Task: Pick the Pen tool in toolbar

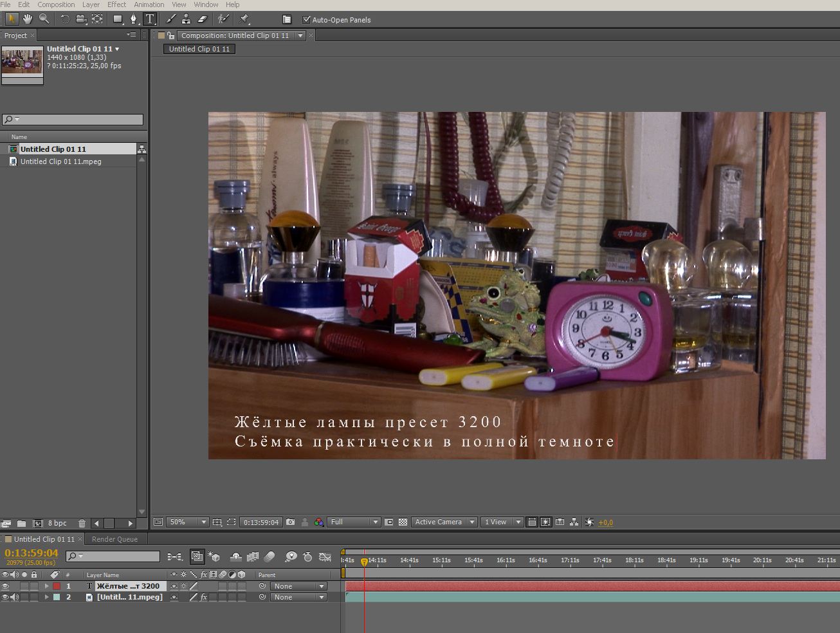Action: (x=134, y=19)
